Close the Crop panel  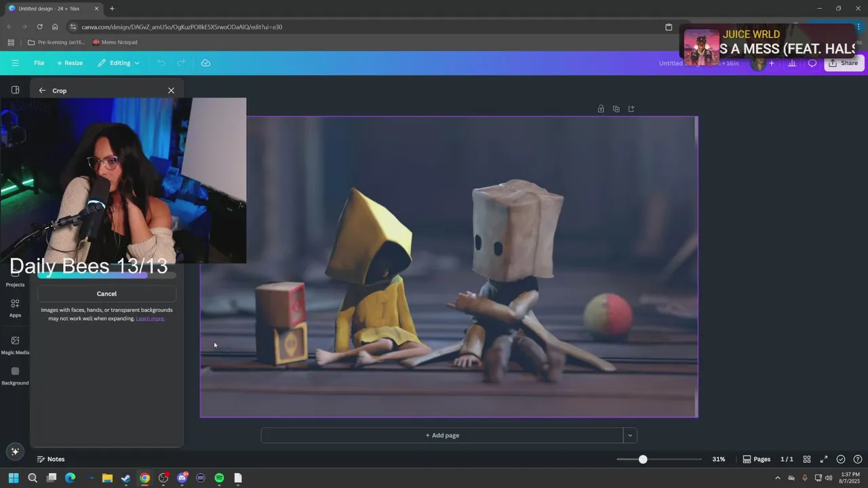tap(171, 90)
